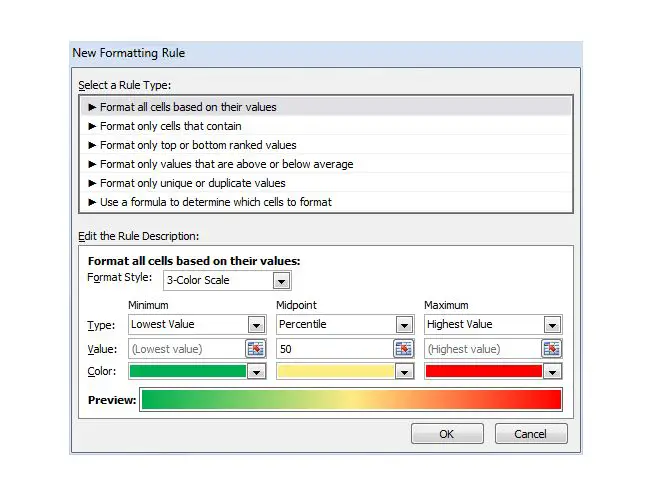Select 'Format only cells that contain' rule
This screenshot has height=500, width=652.
point(326,126)
